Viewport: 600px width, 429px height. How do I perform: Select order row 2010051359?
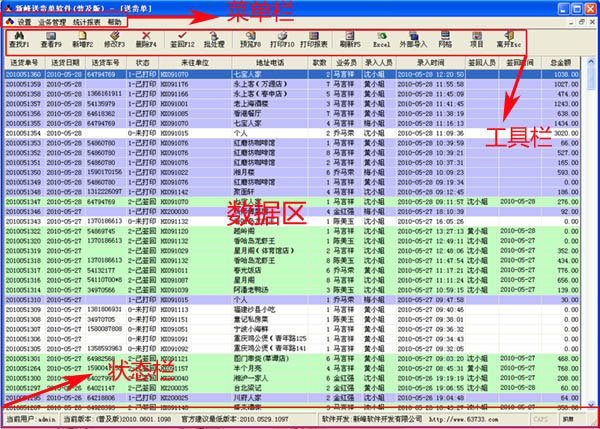click(x=292, y=84)
